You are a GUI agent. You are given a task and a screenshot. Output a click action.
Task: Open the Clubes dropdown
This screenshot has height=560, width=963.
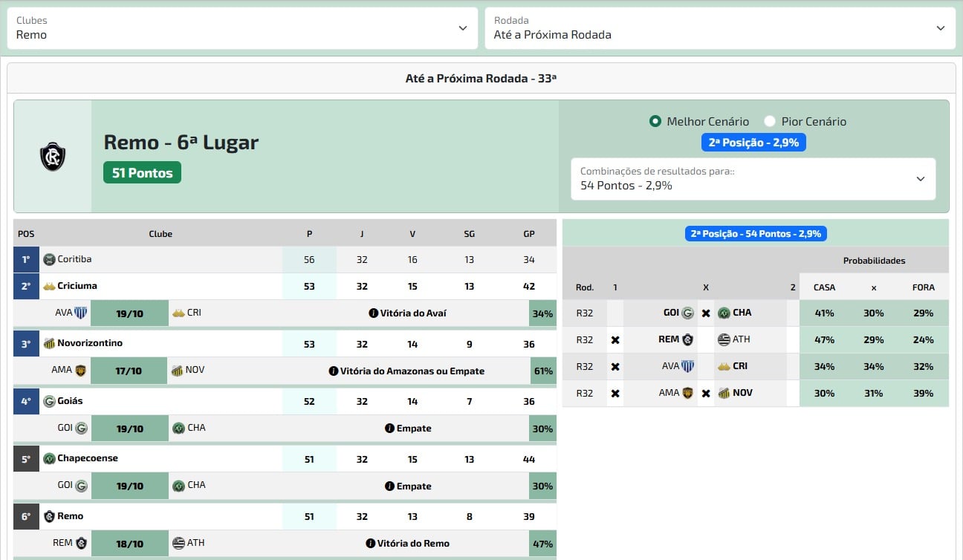coord(243,28)
